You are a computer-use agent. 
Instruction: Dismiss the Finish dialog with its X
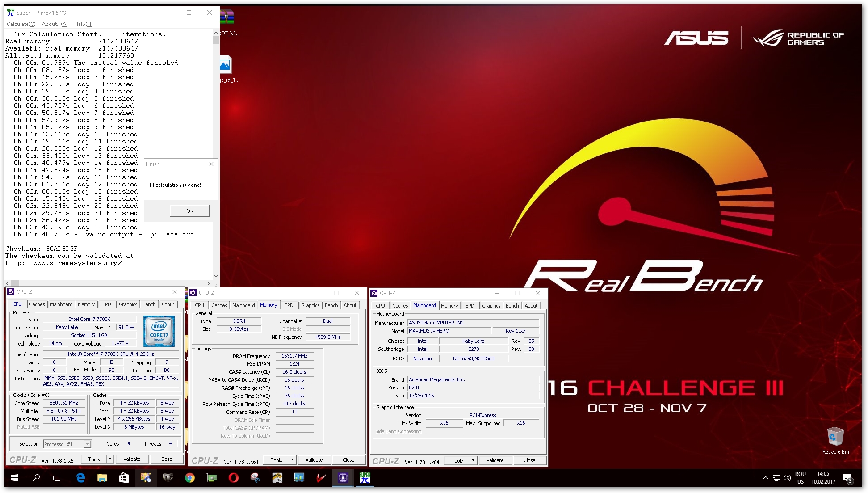click(x=211, y=164)
